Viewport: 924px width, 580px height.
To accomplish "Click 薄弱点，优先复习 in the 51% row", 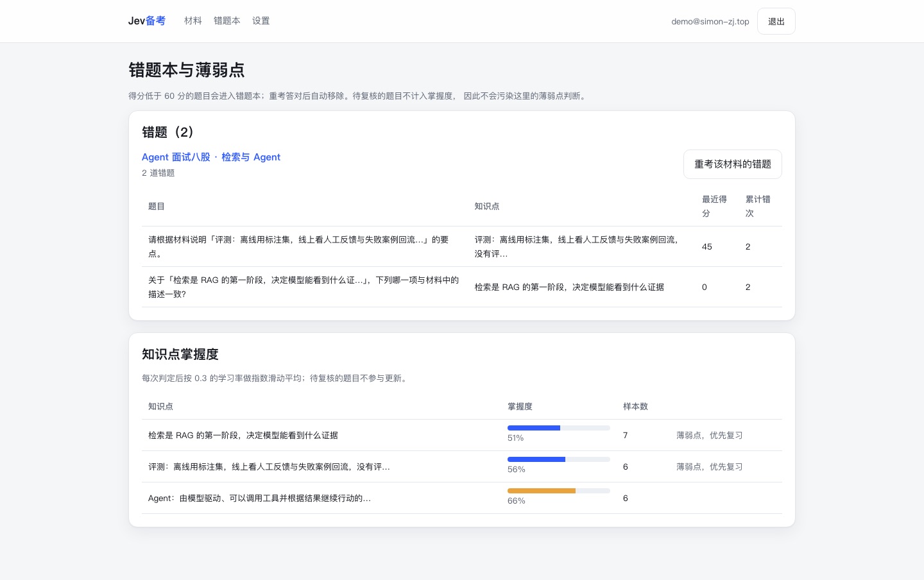I will click(710, 436).
